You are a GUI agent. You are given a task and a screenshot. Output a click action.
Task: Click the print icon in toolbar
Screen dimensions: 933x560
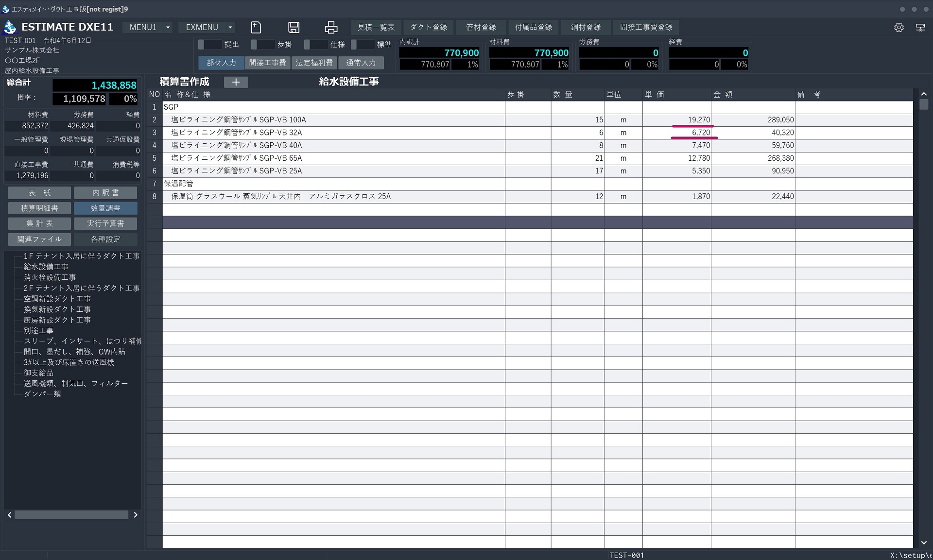coord(331,27)
